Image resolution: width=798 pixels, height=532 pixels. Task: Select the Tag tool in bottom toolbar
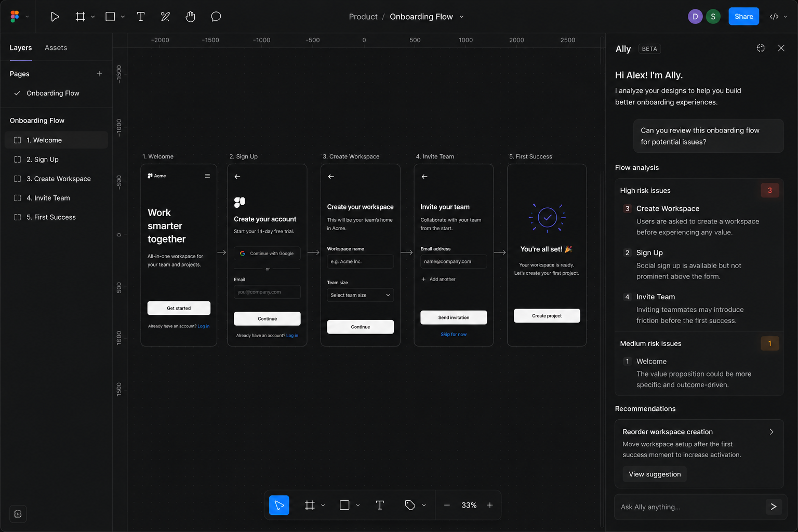pos(410,505)
